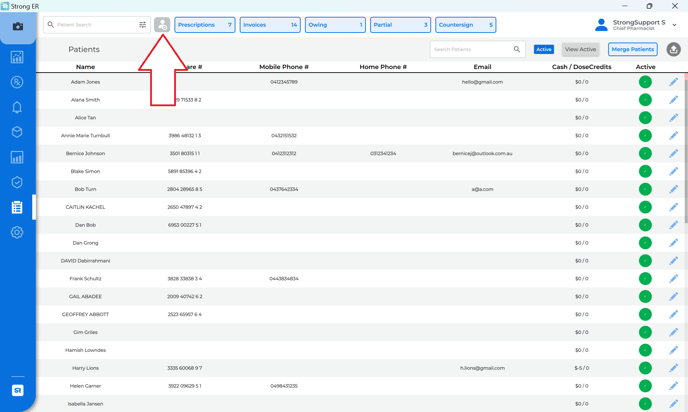This screenshot has width=688, height=412.
Task: Select mobile number 0443834834
Action: click(x=284, y=279)
